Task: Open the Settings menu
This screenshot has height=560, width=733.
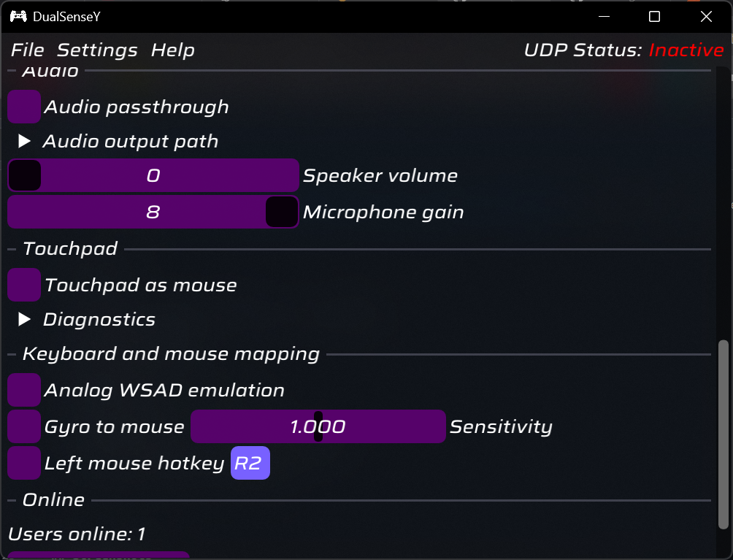Action: tap(97, 50)
